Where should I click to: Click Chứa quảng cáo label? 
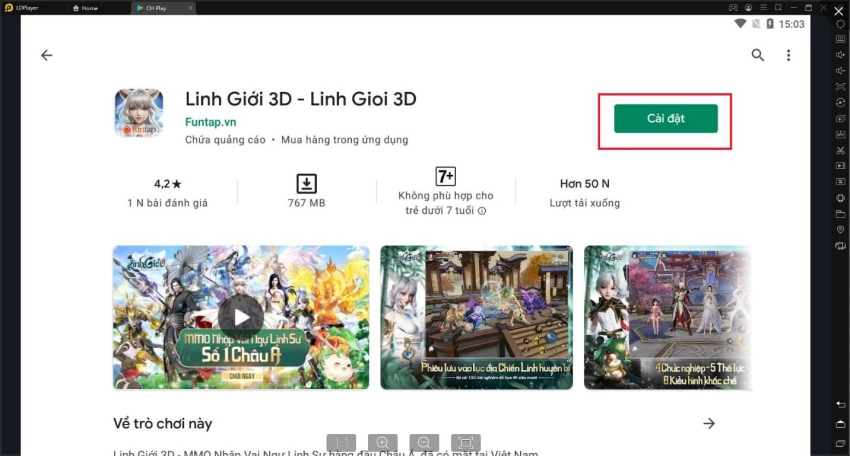coord(225,140)
